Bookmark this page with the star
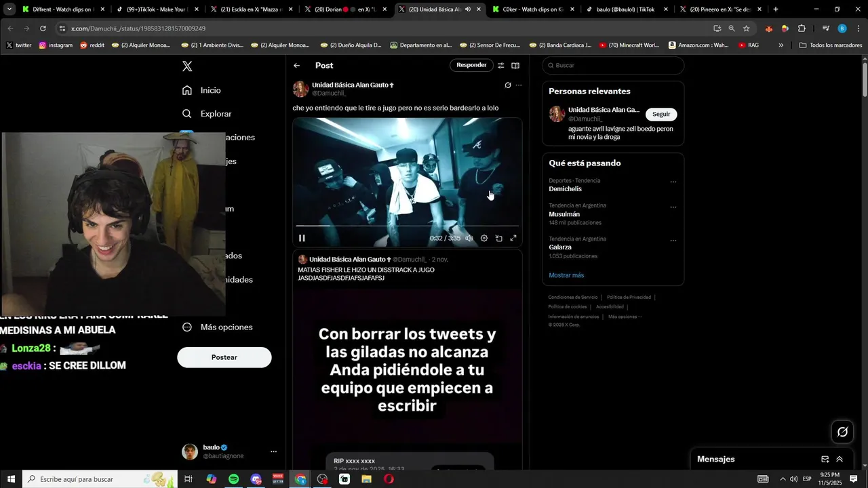868x488 pixels. pyautogui.click(x=747, y=28)
